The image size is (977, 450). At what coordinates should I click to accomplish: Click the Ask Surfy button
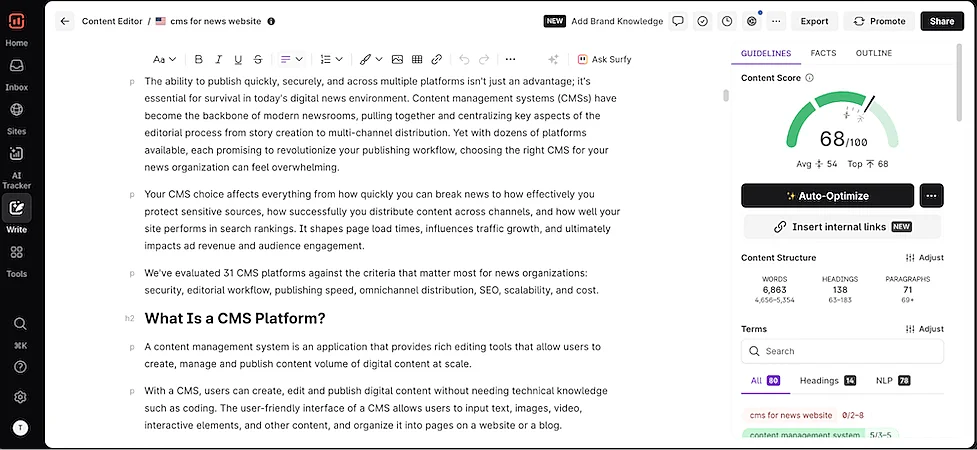(x=604, y=59)
